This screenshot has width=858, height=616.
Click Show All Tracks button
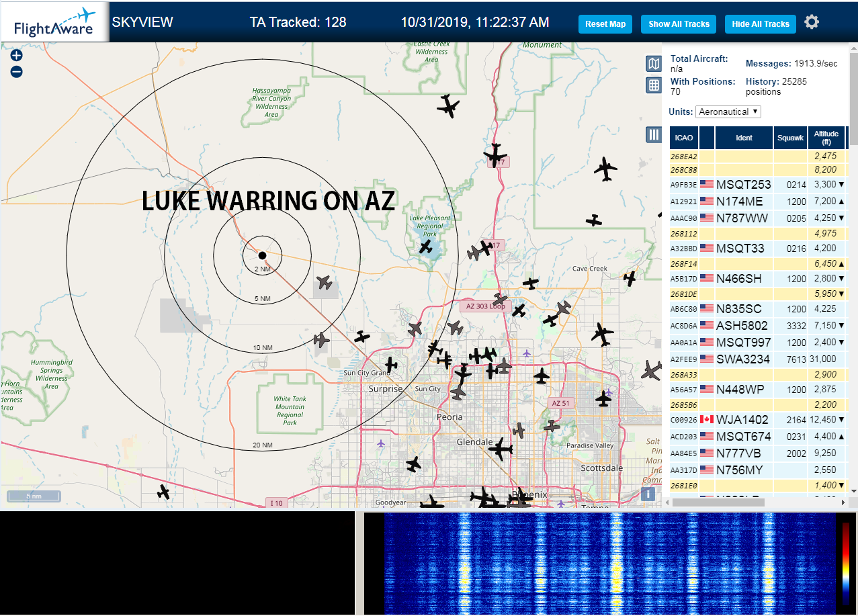point(679,24)
